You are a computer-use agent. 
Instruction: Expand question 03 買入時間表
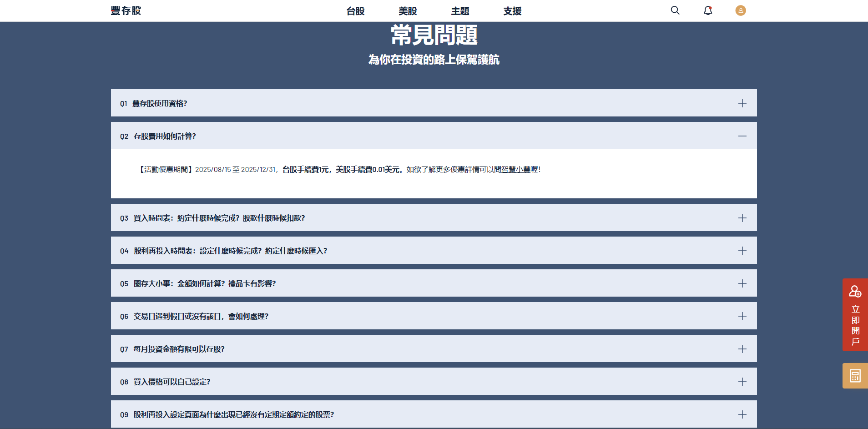(742, 217)
